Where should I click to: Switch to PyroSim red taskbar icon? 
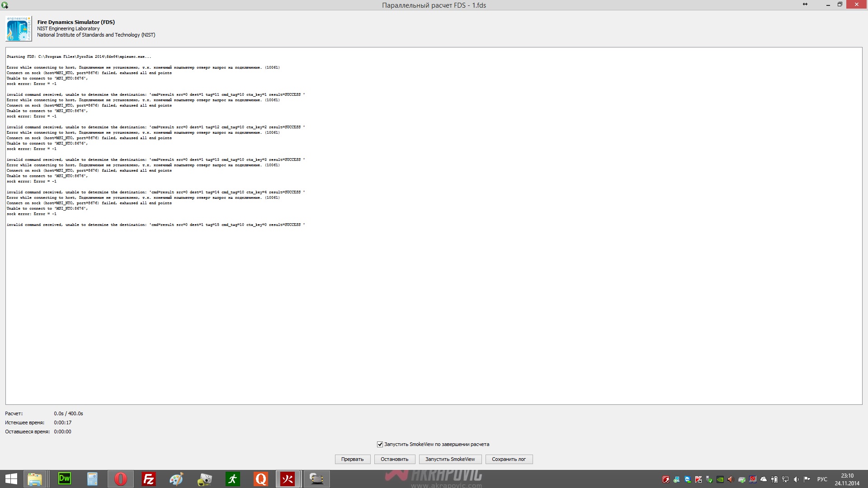click(288, 479)
